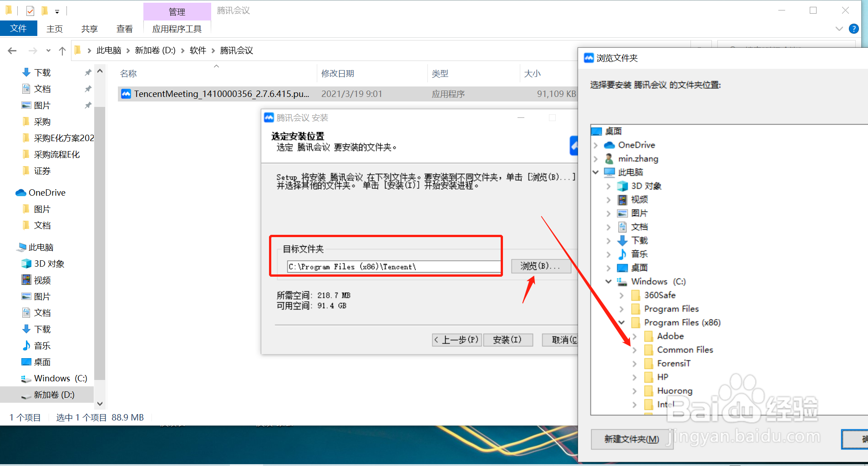This screenshot has height=466, width=868.
Task: Go back with the Explorer back arrow
Action: [x=12, y=51]
